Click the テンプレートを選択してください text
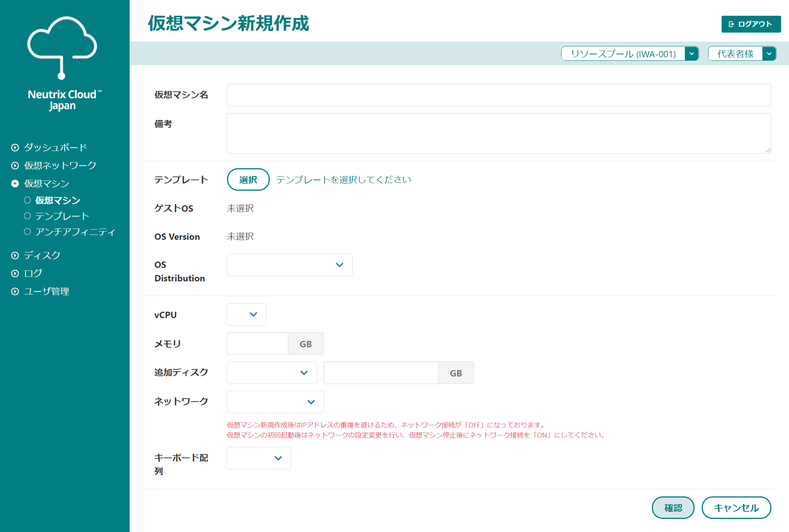Screen dimensions: 789x532 pyautogui.click(x=344, y=180)
